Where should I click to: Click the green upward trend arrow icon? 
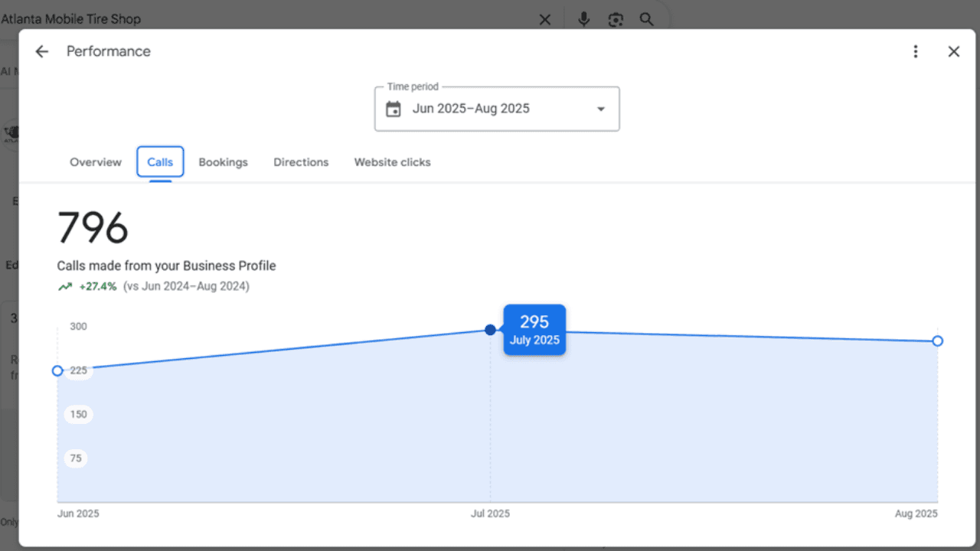coord(65,285)
